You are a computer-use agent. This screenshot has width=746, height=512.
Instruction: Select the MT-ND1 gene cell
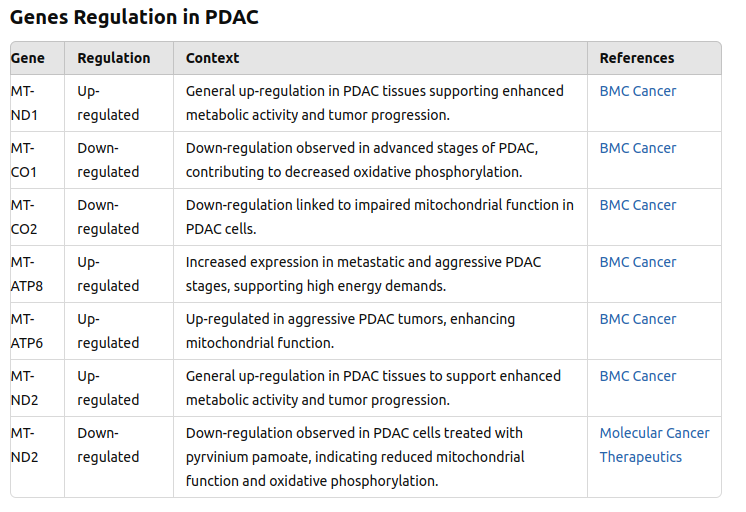pos(24,103)
